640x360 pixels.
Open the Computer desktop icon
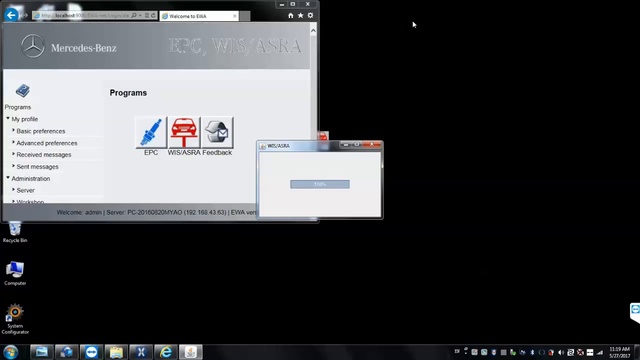pos(15,273)
